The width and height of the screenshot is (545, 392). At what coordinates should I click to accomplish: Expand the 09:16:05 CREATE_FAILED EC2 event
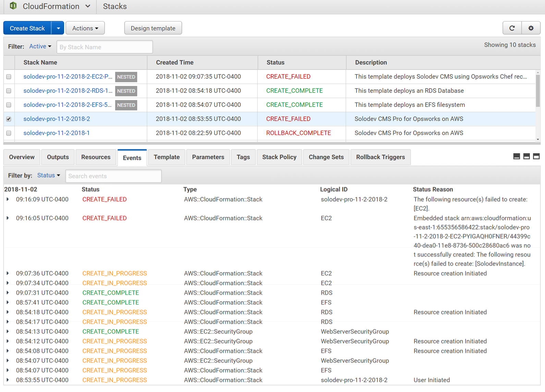[x=8, y=218]
